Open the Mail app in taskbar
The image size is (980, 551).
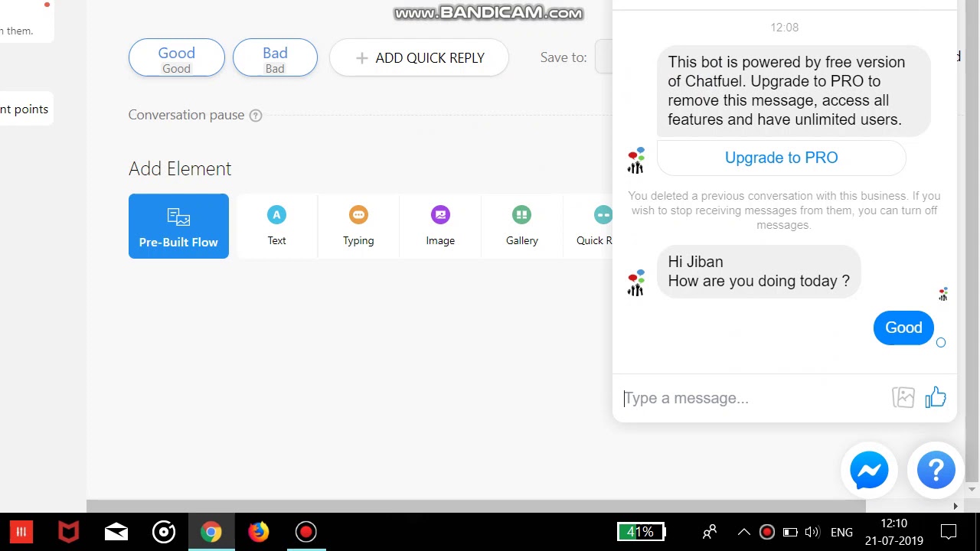[x=116, y=532]
